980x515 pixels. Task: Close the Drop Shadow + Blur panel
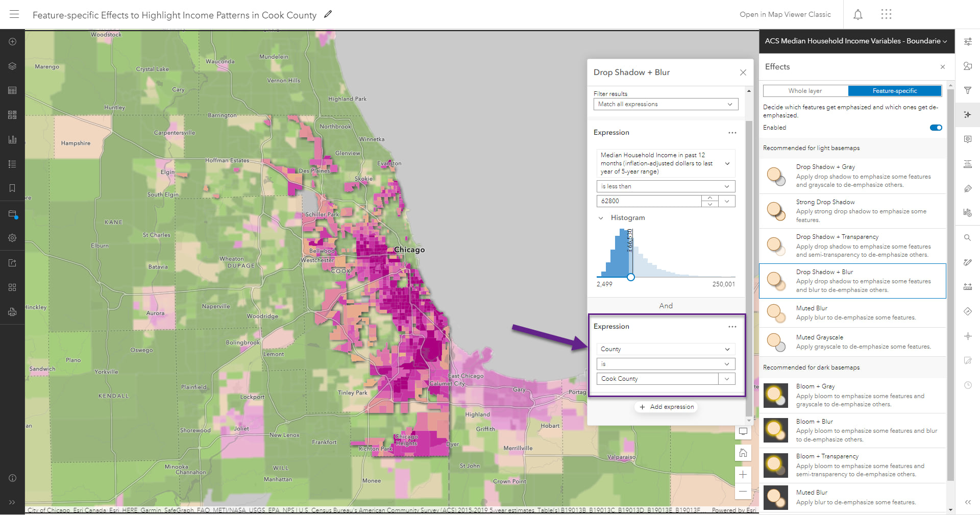coord(743,72)
